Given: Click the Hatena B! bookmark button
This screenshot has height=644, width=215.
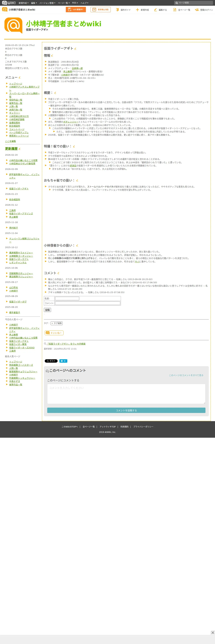Looking at the screenshot, I should pyautogui.click(x=63, y=361).
